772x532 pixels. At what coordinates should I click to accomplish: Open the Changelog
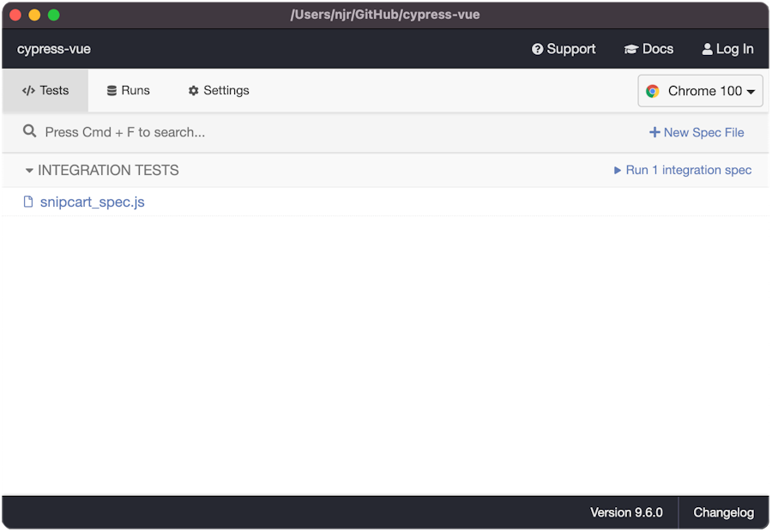pos(724,512)
